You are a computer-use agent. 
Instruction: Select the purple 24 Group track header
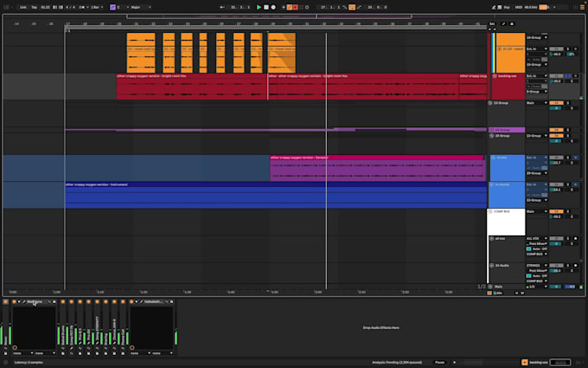coord(506,130)
